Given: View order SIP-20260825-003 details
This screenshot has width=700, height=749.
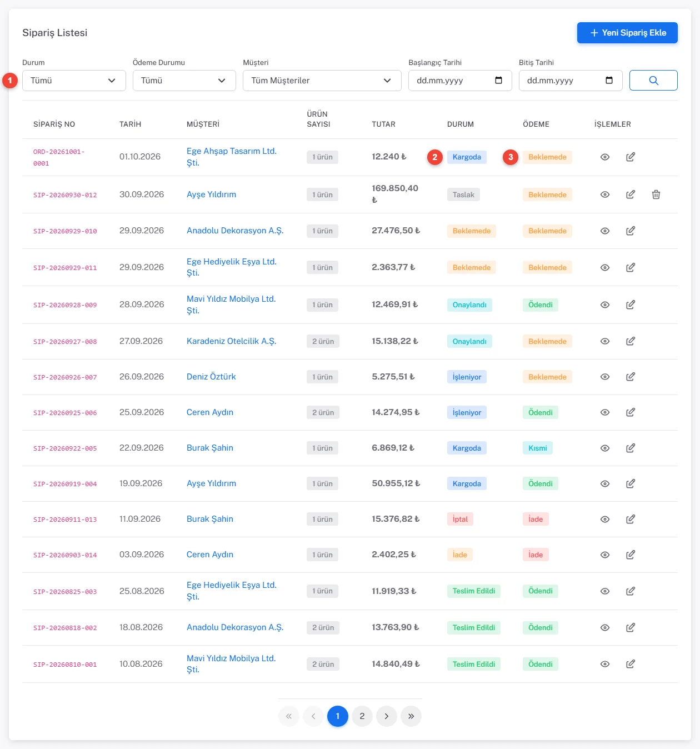Looking at the screenshot, I should [x=605, y=591].
